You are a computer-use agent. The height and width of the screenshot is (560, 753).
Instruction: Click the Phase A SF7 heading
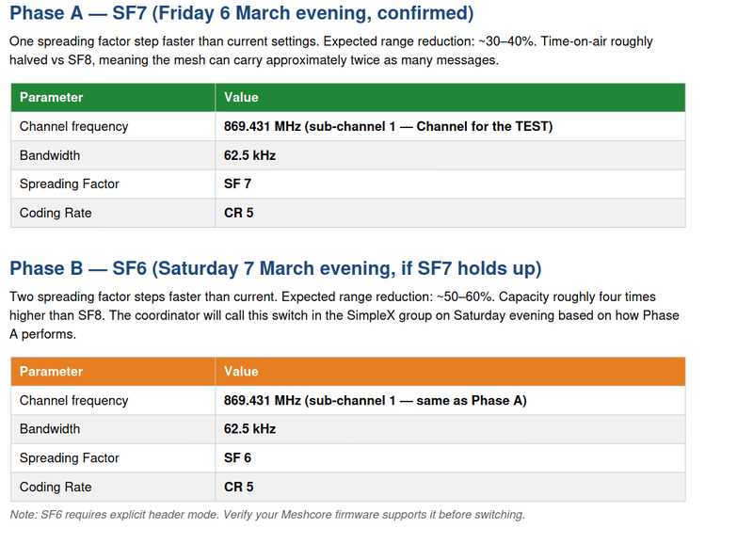(242, 14)
